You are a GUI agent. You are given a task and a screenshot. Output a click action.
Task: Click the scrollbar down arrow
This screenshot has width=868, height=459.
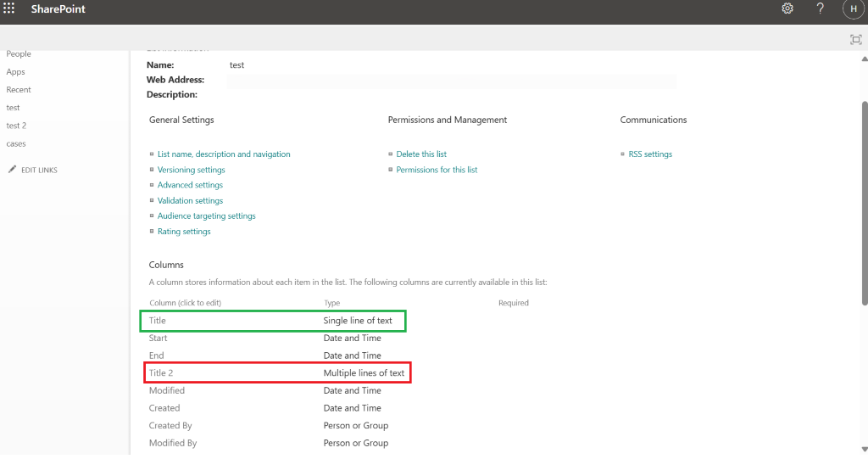click(x=865, y=449)
